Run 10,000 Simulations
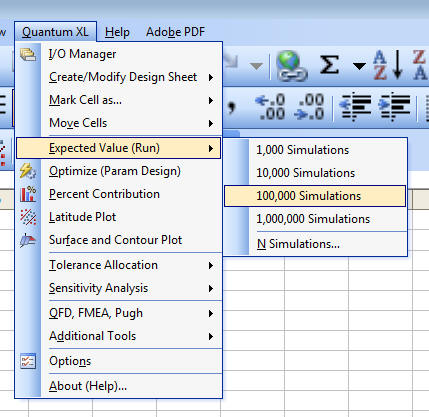This screenshot has height=417, width=429. point(315,173)
